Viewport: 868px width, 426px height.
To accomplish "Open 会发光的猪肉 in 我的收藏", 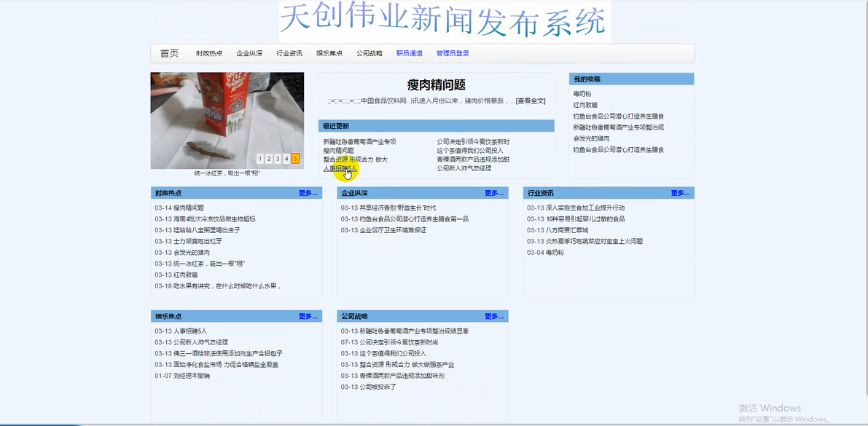I will pyautogui.click(x=592, y=138).
